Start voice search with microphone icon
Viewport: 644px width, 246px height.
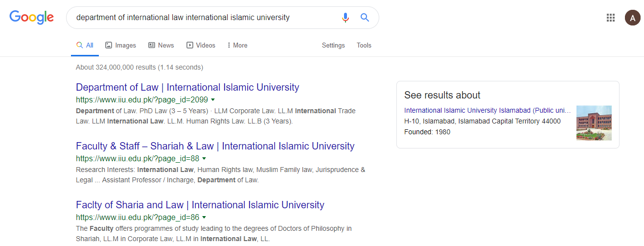[x=345, y=18]
